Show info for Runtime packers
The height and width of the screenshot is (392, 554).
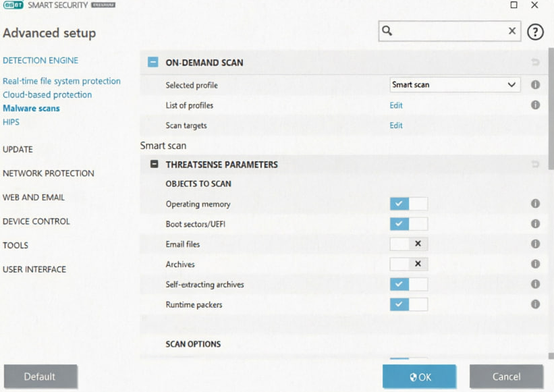(x=535, y=304)
